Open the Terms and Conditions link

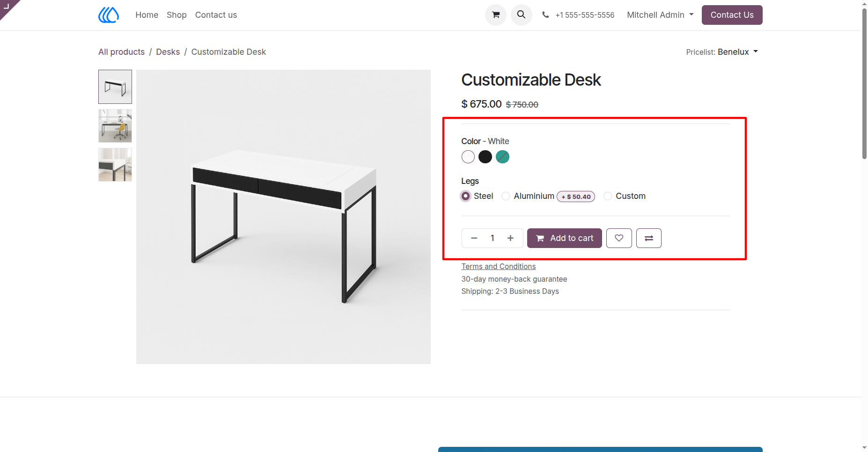(x=499, y=266)
